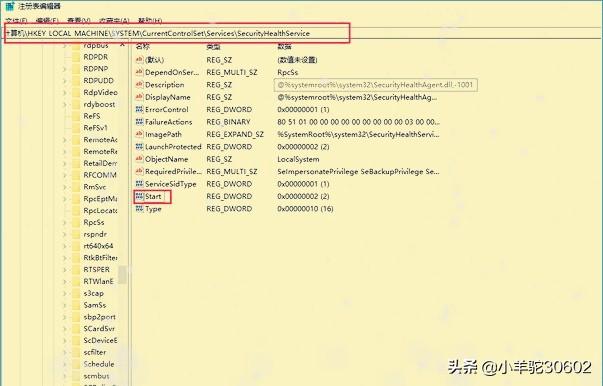
Task: Select the scfilter key
Action: [95, 352]
